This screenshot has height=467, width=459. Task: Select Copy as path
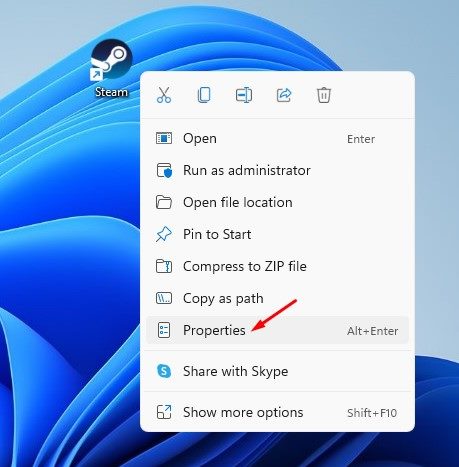tap(277, 298)
